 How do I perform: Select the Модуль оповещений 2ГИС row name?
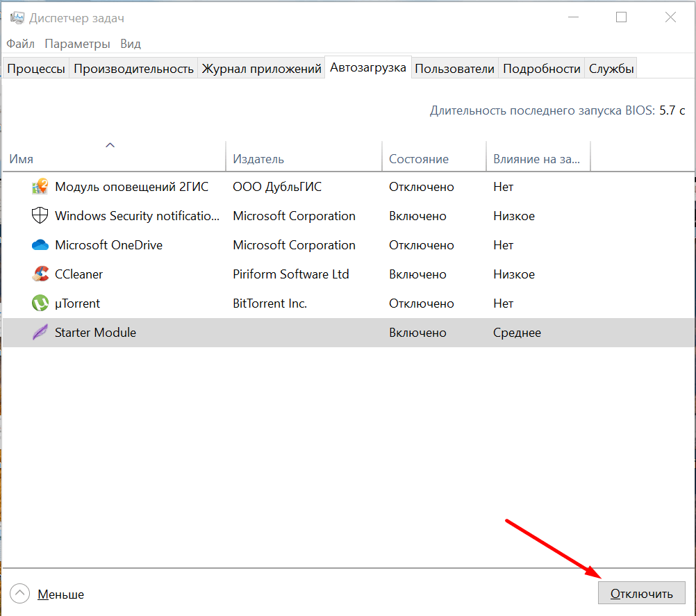pos(131,187)
